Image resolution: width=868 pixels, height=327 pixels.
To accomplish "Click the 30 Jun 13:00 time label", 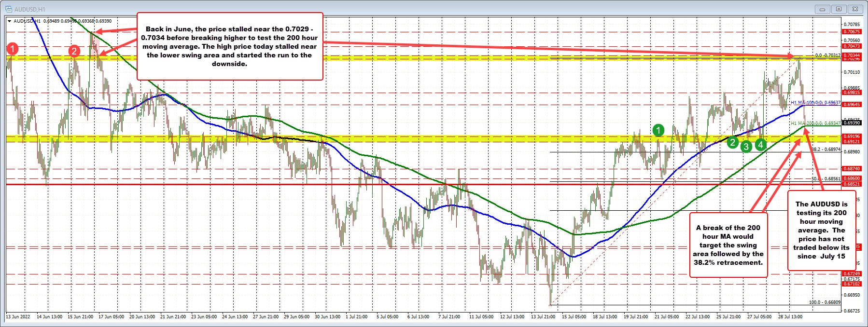I will point(328,317).
